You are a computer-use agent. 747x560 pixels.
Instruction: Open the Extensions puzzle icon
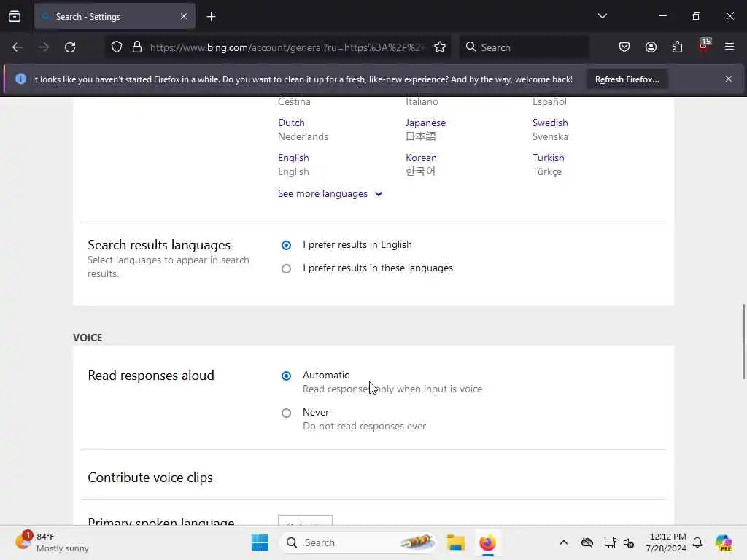point(677,47)
